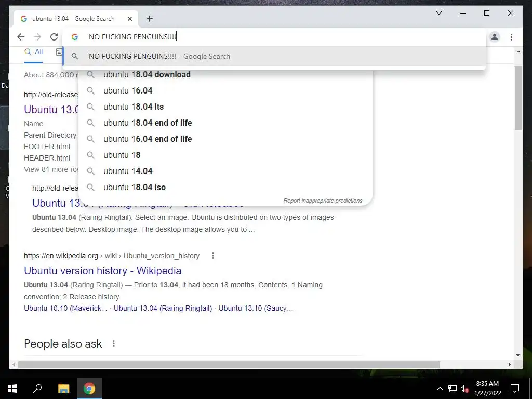Choose suggestion ubuntu 18.04 iso
The width and height of the screenshot is (532, 399).
(225, 187)
